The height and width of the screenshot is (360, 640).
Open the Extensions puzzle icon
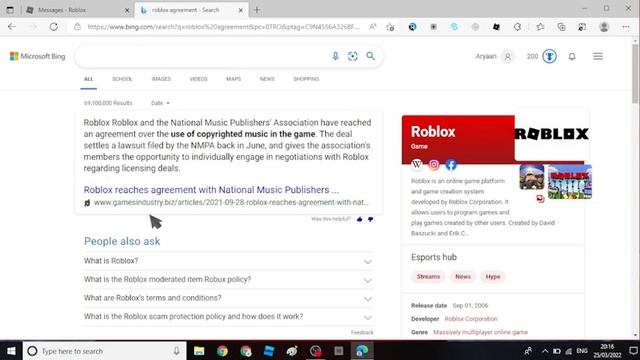pos(517,27)
